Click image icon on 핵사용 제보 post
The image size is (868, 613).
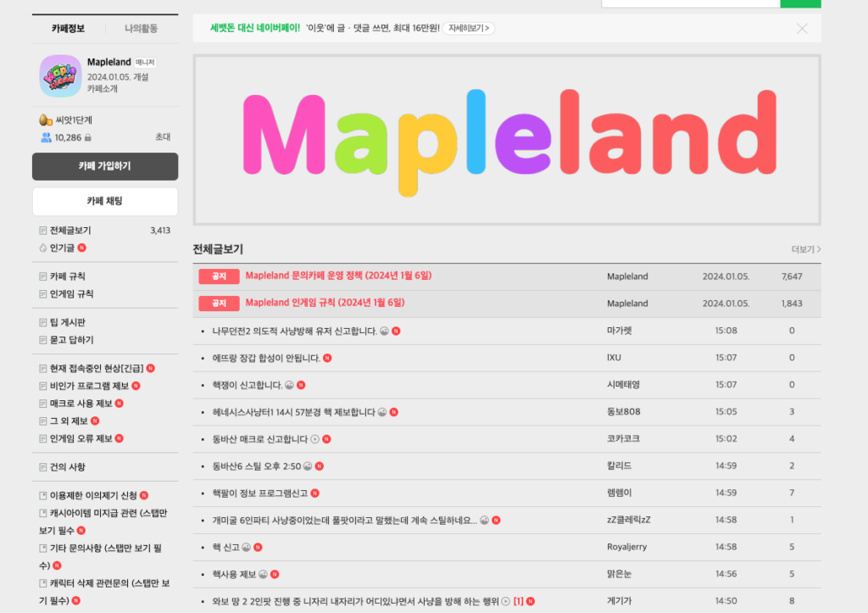click(263, 575)
